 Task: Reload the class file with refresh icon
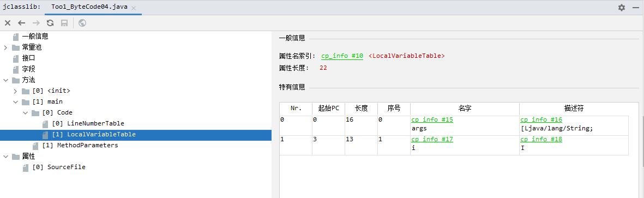50,23
